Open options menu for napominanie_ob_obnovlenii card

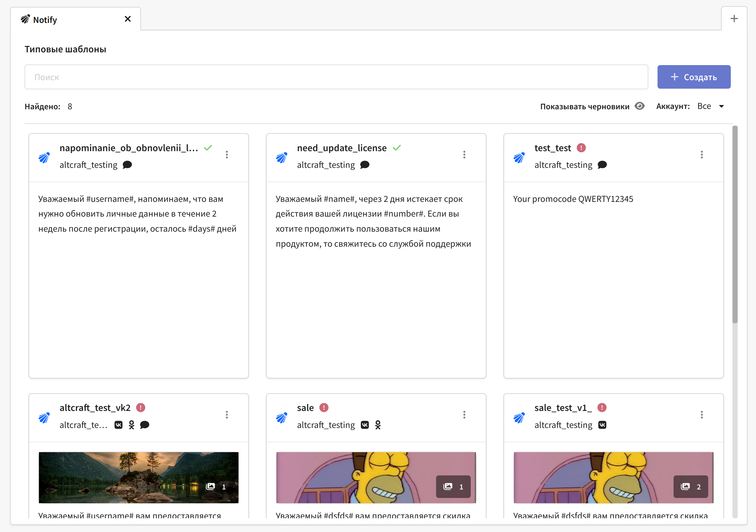(227, 154)
